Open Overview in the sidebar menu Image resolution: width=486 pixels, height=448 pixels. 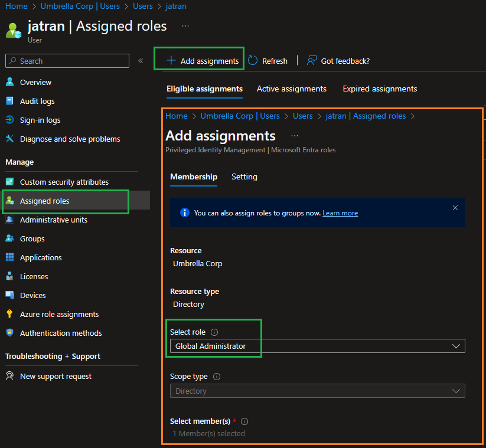[x=35, y=83]
